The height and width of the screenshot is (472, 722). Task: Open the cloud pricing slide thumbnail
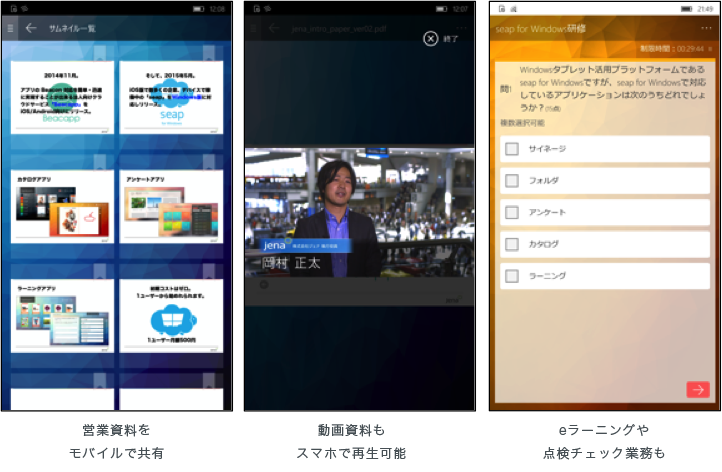point(171,316)
